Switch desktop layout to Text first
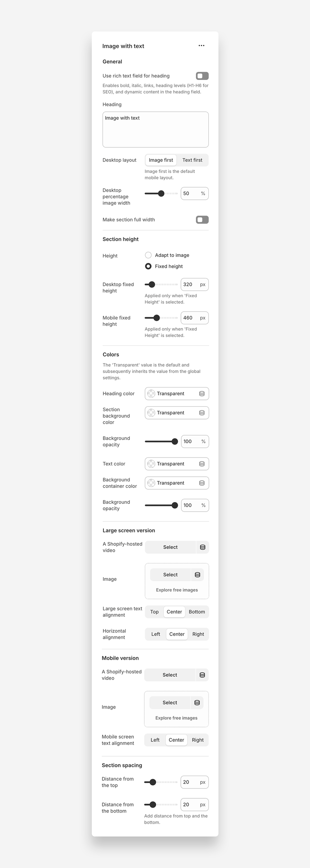Screen dimensions: 310x868 [192, 160]
